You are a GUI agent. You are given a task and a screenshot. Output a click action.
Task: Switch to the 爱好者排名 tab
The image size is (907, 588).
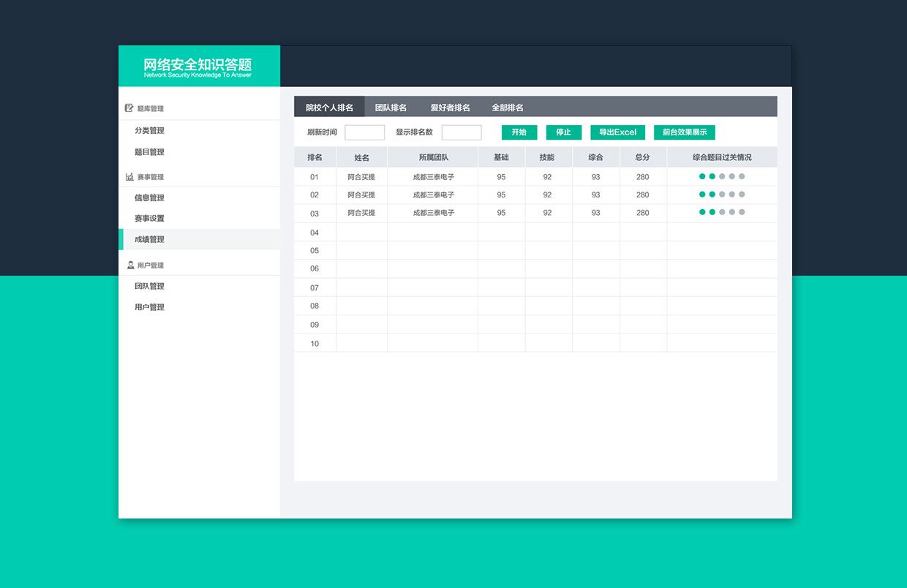(x=450, y=108)
